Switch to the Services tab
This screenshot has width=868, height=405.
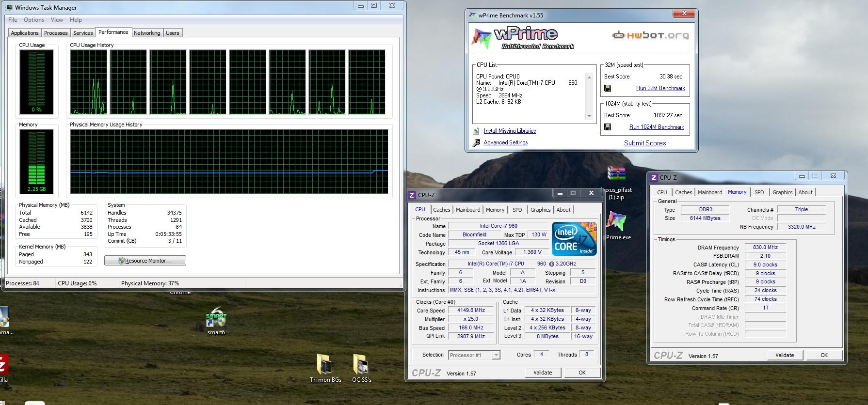tap(83, 33)
